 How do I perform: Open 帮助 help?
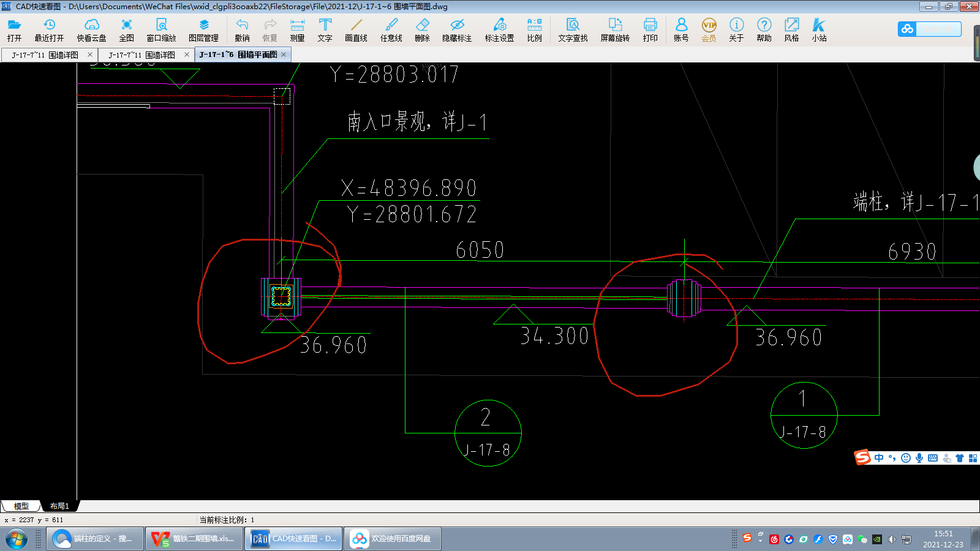pos(764,30)
